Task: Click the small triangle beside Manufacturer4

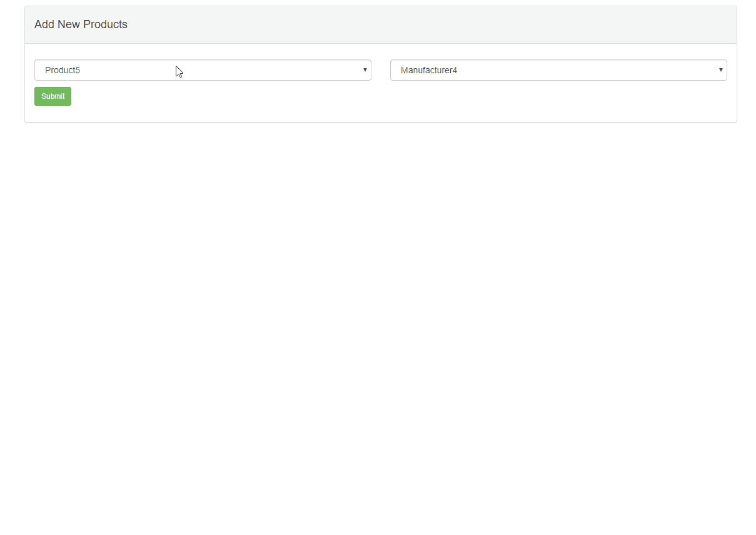Action: pos(721,69)
